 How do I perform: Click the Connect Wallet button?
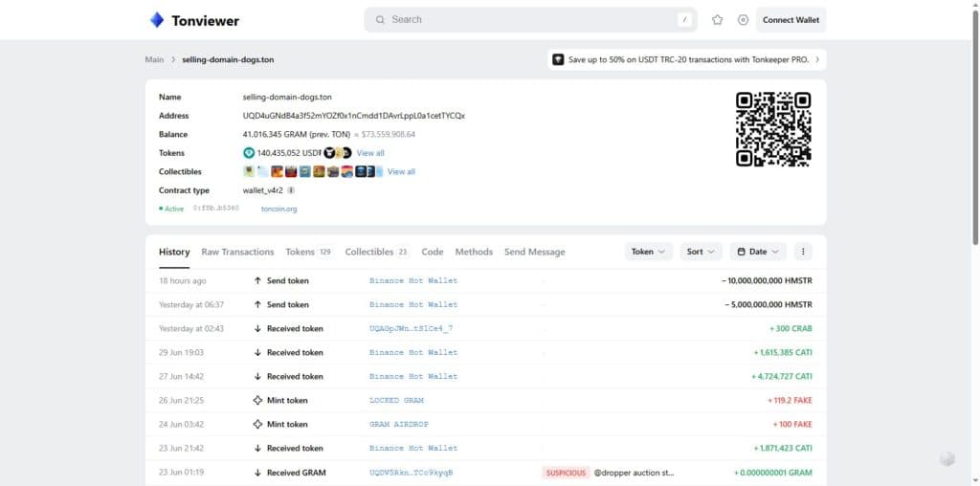791,20
